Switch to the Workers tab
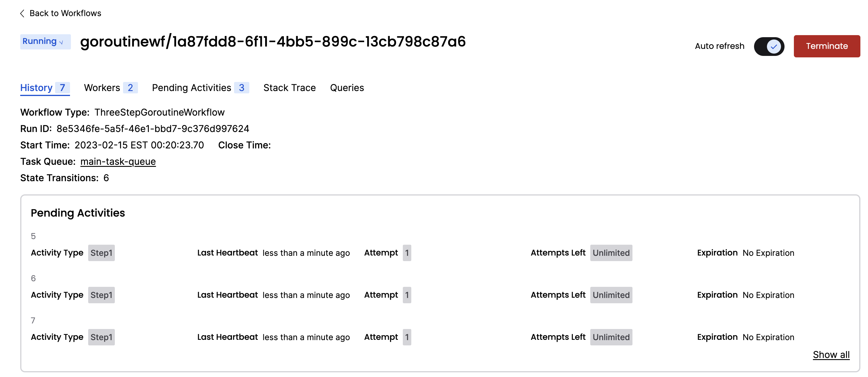This screenshot has height=377, width=868. tap(103, 88)
